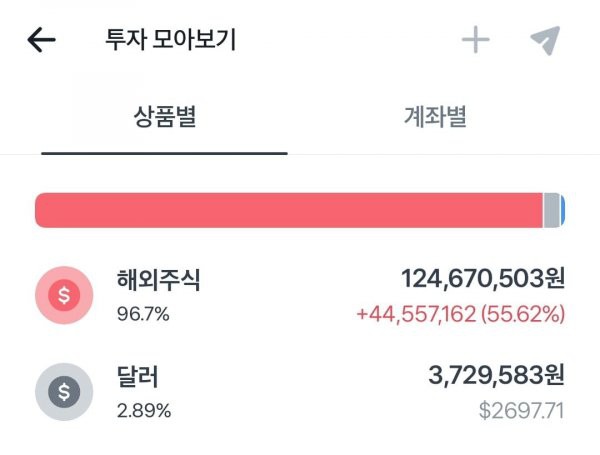This screenshot has width=600, height=455.
Task: Select the gray segment of allocation bar
Action: pyautogui.click(x=551, y=210)
